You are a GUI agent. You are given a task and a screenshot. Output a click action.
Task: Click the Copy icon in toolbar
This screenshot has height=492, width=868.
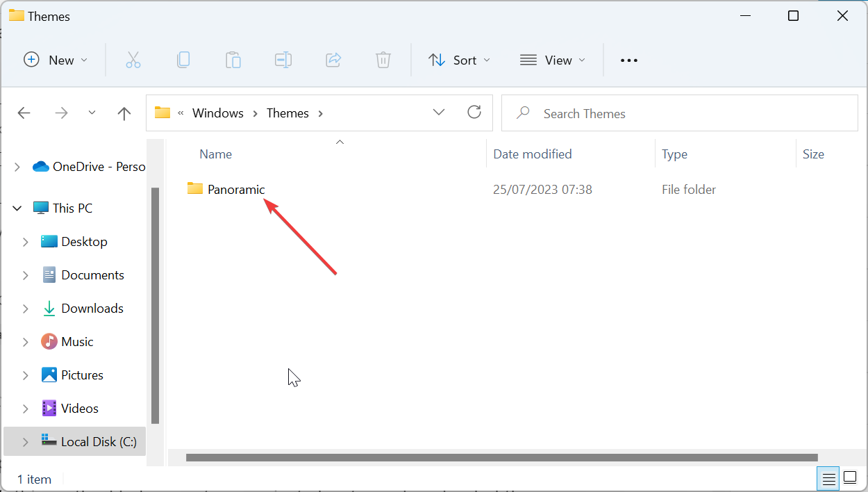click(x=183, y=60)
